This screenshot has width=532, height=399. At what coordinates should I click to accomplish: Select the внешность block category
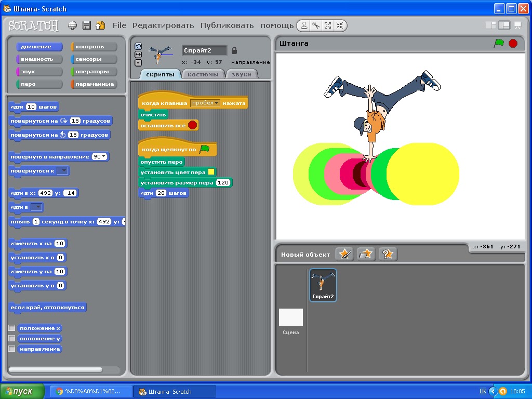39,59
